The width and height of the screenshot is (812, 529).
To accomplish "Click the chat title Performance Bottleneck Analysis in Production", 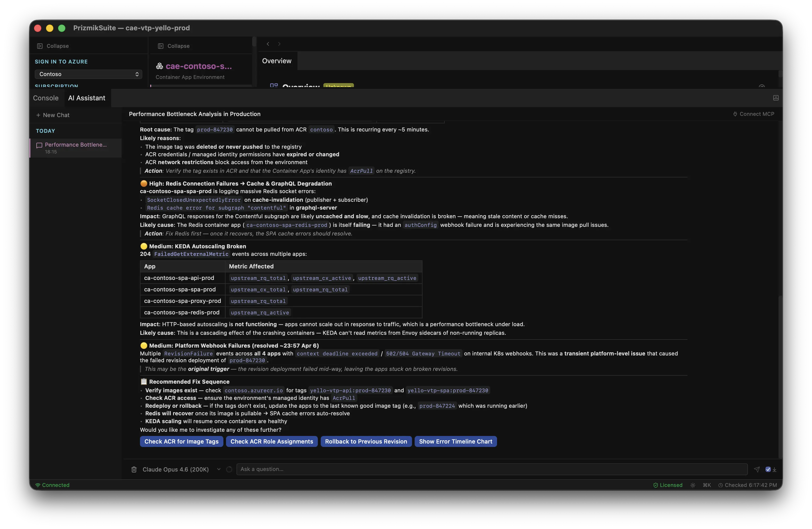I will pos(194,114).
